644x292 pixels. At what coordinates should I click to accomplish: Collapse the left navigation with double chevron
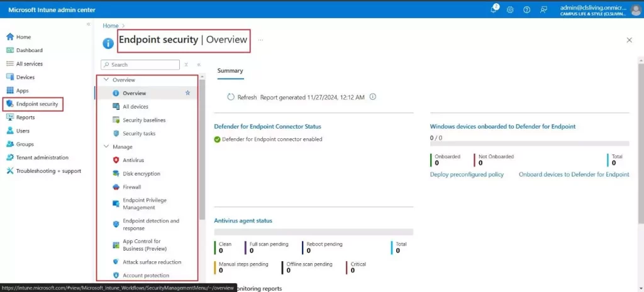tap(88, 24)
